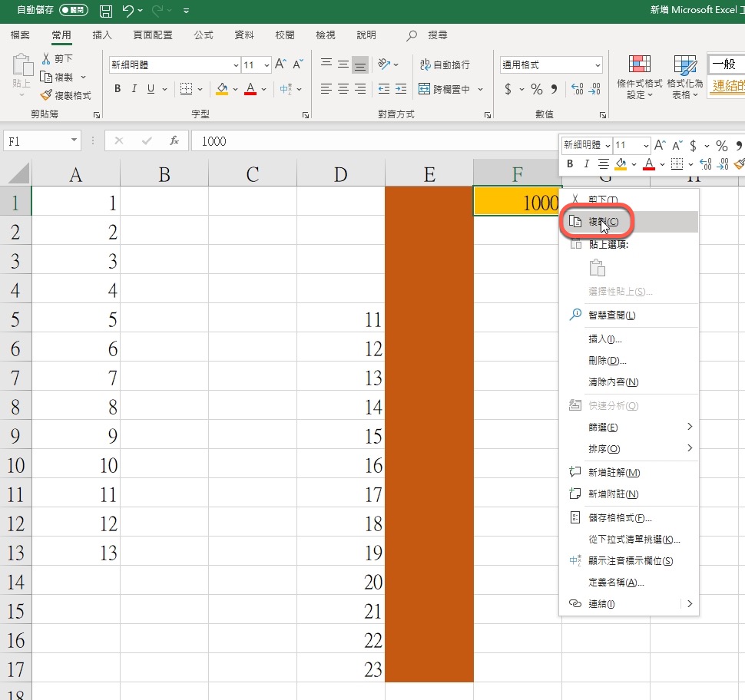Switch to the 插入 ribbon tab
The height and width of the screenshot is (700, 745).
pyautogui.click(x=102, y=35)
